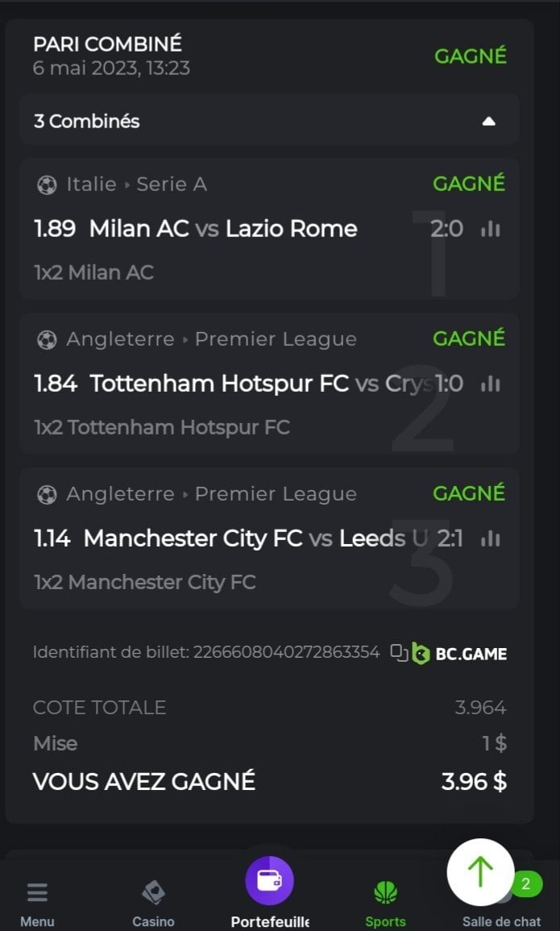Image resolution: width=560 pixels, height=931 pixels.
Task: Click Italie Serie A league link
Action: tap(136, 185)
